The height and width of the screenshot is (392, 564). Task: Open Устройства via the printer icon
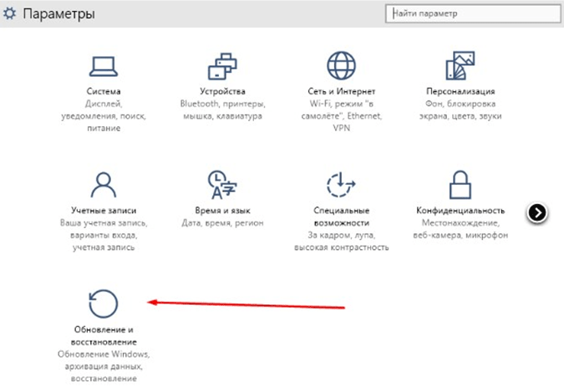tap(222, 64)
